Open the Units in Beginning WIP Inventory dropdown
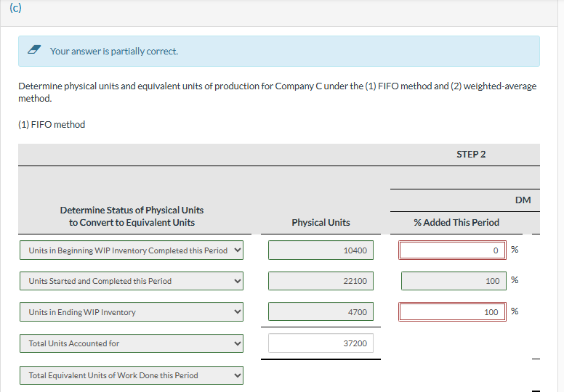The height and width of the screenshot is (392, 564). tap(132, 250)
